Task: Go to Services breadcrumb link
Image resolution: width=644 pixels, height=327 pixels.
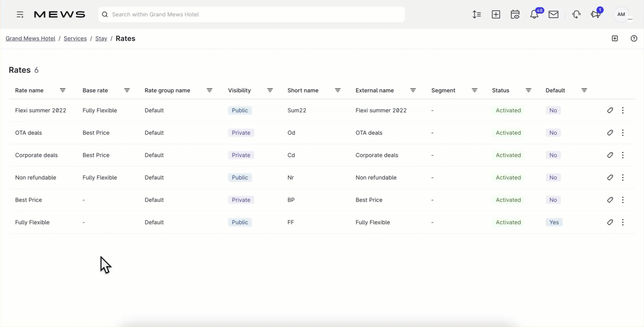Action: (75, 38)
